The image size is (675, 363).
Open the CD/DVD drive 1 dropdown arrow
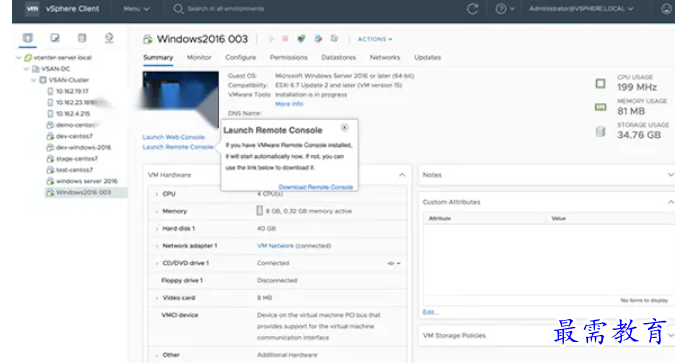pos(399,263)
